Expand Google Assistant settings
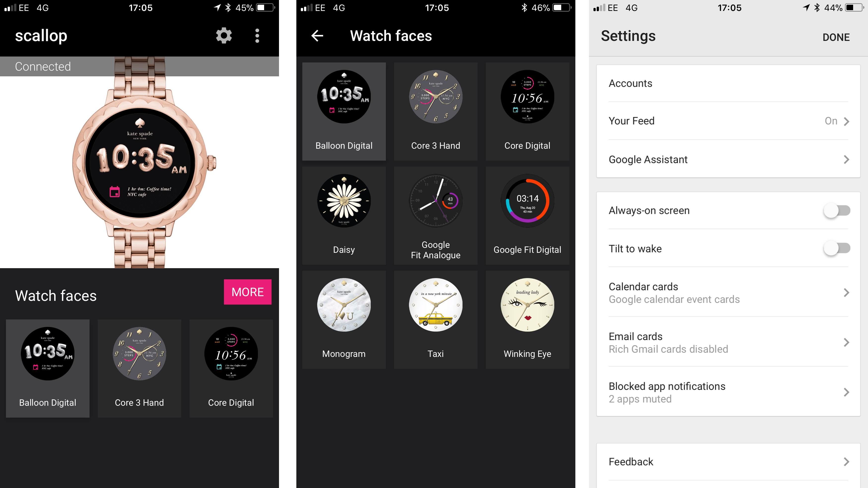Viewport: 868px width, 488px height. [x=727, y=159]
